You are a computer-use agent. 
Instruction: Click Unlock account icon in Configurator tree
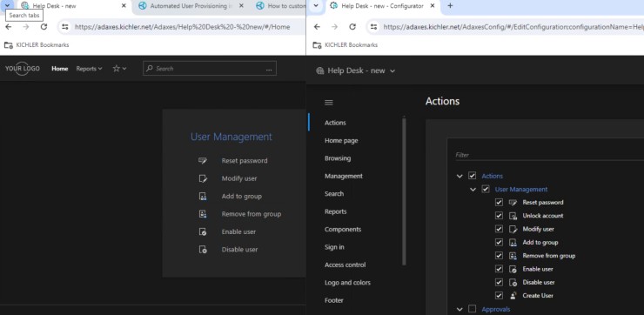click(513, 216)
